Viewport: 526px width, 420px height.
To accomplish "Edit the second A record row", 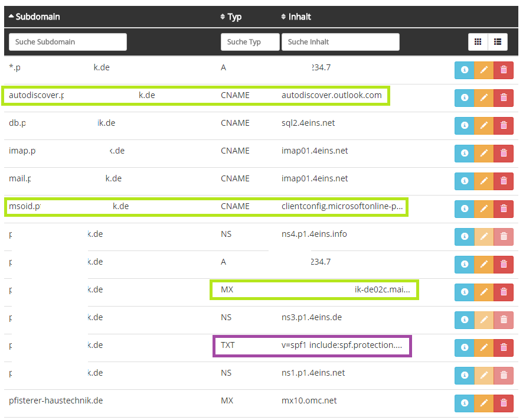I will click(x=483, y=265).
